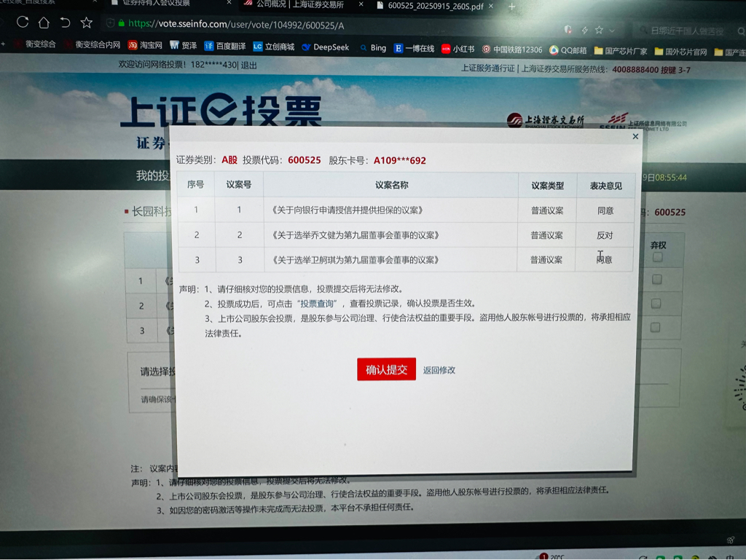Click the browser reload icon
This screenshot has height=560, width=746.
coord(23,22)
